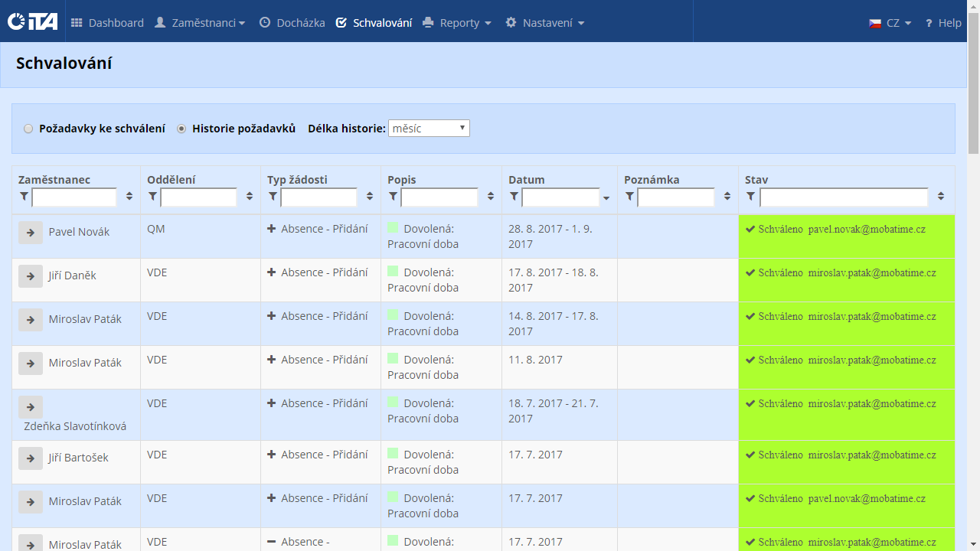The image size is (980, 551).
Task: Open Zdeňka Slavotínková row arrow button
Action: [x=31, y=407]
